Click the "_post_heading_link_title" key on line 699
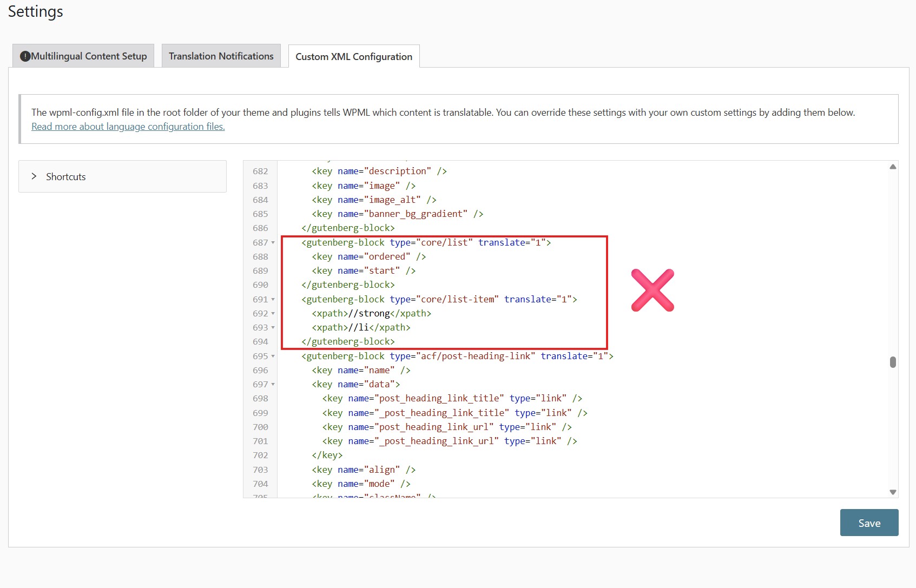The height and width of the screenshot is (588, 916). pos(455,413)
